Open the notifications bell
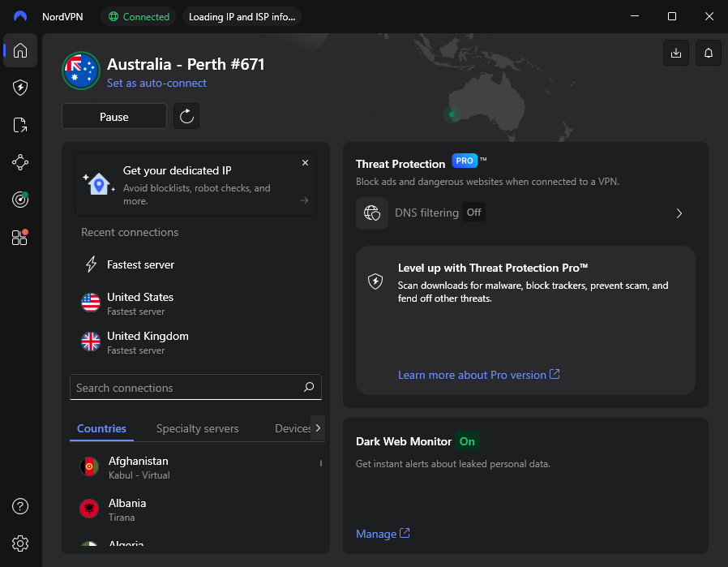The height and width of the screenshot is (567, 728). click(709, 53)
